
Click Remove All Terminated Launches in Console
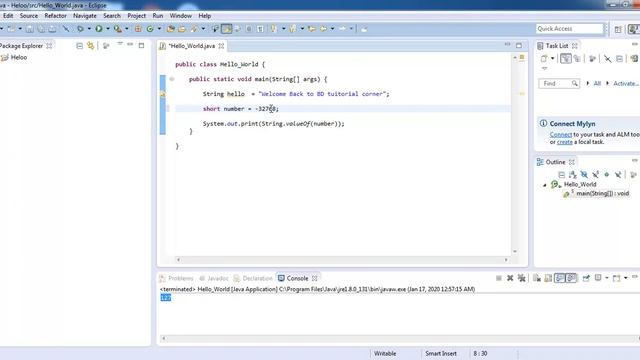(521, 278)
